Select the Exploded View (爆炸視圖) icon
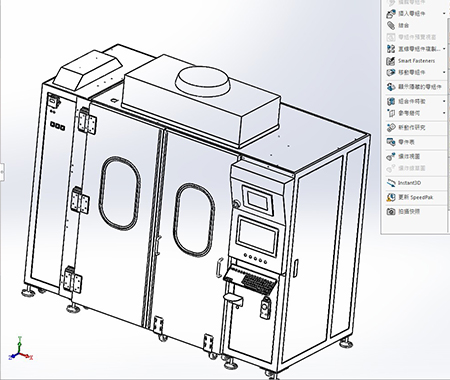 coord(391,156)
